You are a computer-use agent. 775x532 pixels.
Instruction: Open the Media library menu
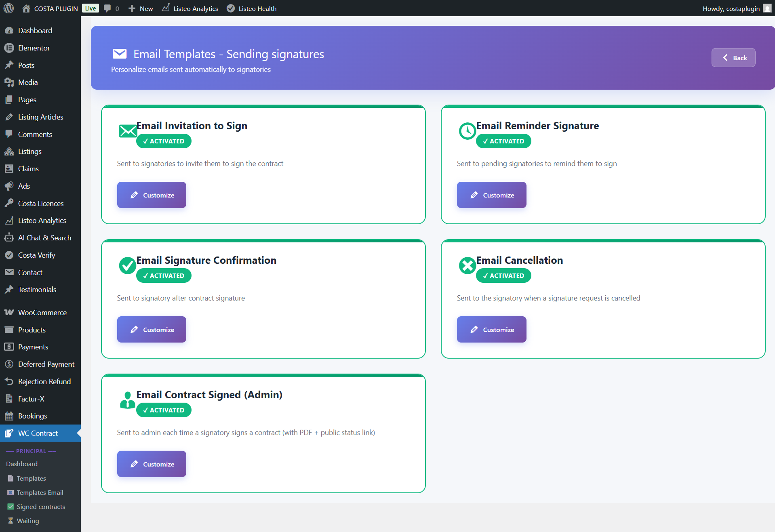[x=40, y=82]
